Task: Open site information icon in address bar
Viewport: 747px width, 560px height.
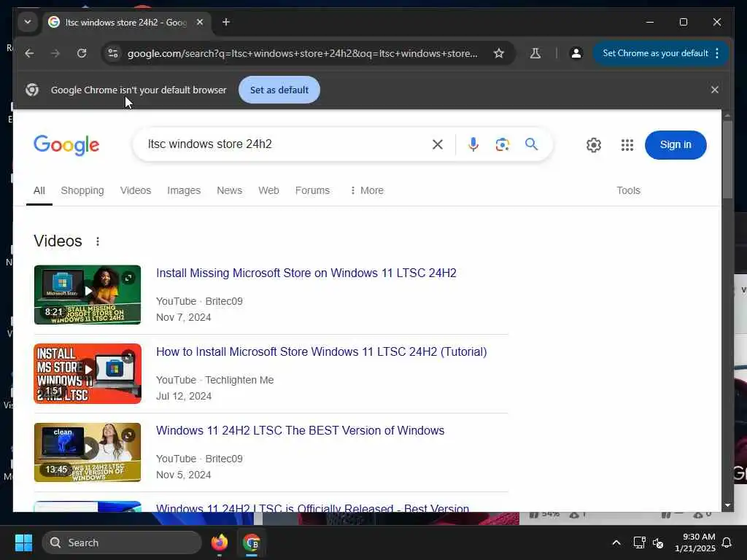Action: 113,53
